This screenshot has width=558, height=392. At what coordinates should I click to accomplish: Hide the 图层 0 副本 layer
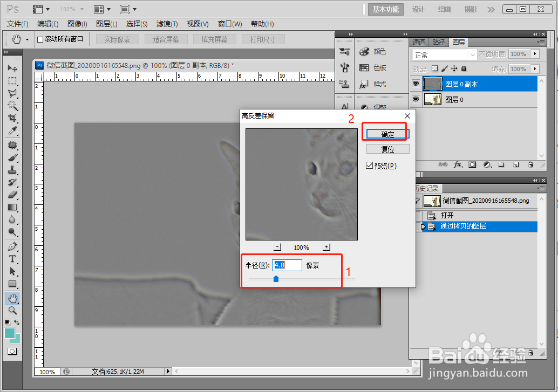pyautogui.click(x=416, y=84)
